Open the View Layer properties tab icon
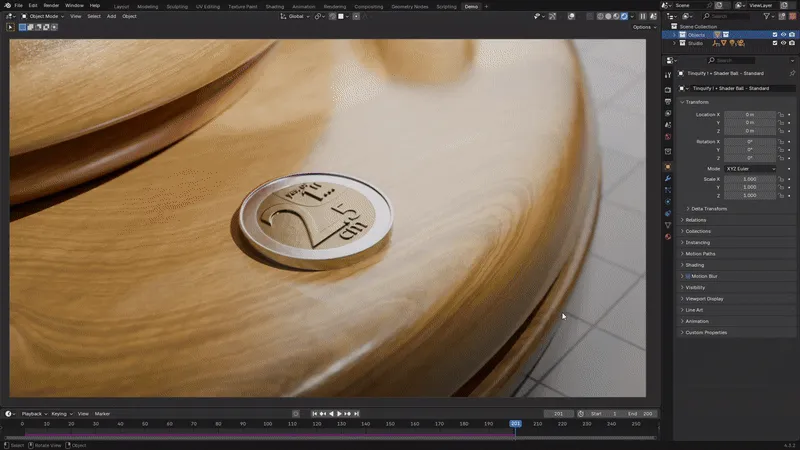Image resolution: width=800 pixels, height=450 pixels. point(668,113)
